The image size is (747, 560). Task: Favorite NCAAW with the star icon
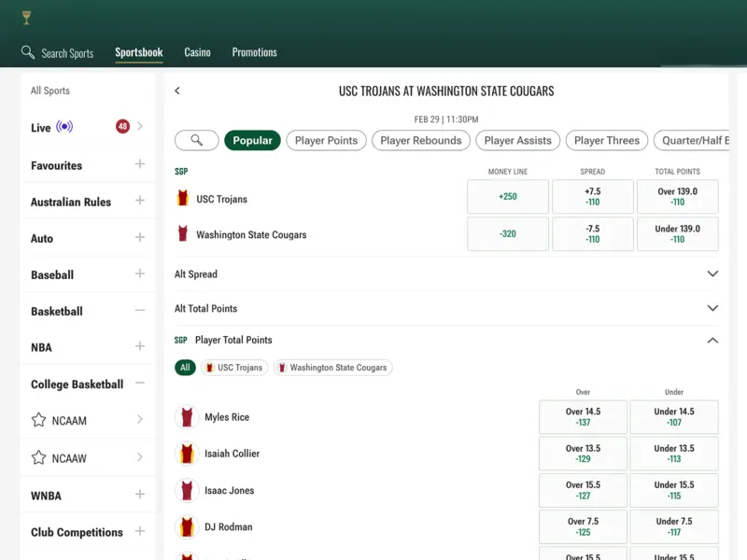[38, 457]
